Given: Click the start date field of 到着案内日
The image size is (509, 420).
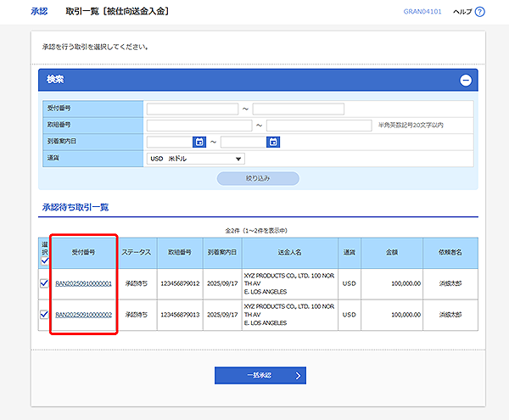Looking at the screenshot, I should (x=170, y=142).
